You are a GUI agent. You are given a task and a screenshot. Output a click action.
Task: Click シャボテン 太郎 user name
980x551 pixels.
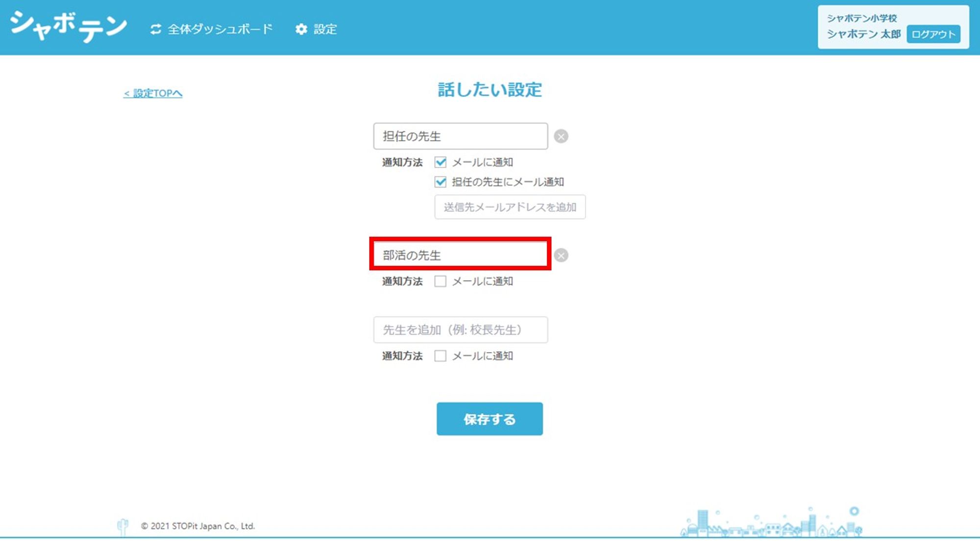click(x=864, y=34)
